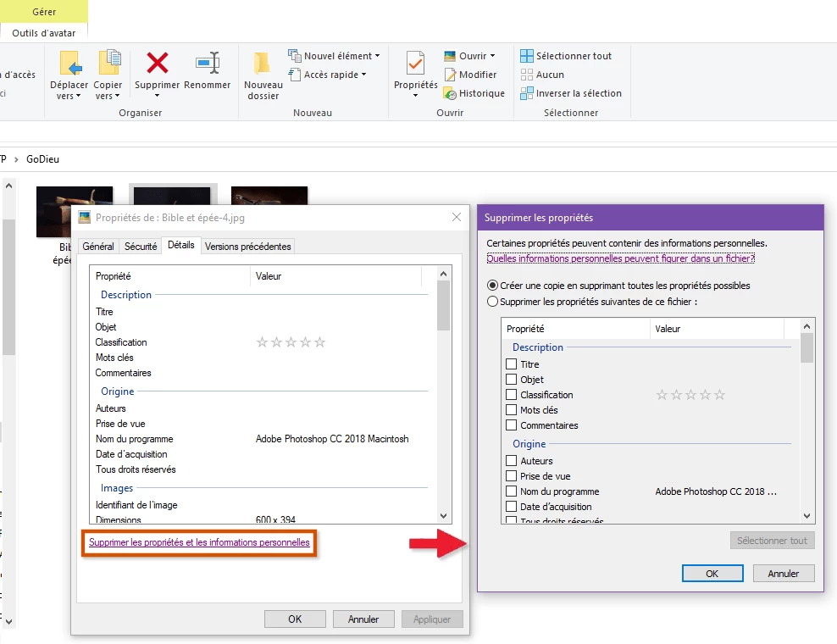Click the Nouveau dossier folder icon
Viewport: 837px width, 644px height.
[x=263, y=64]
